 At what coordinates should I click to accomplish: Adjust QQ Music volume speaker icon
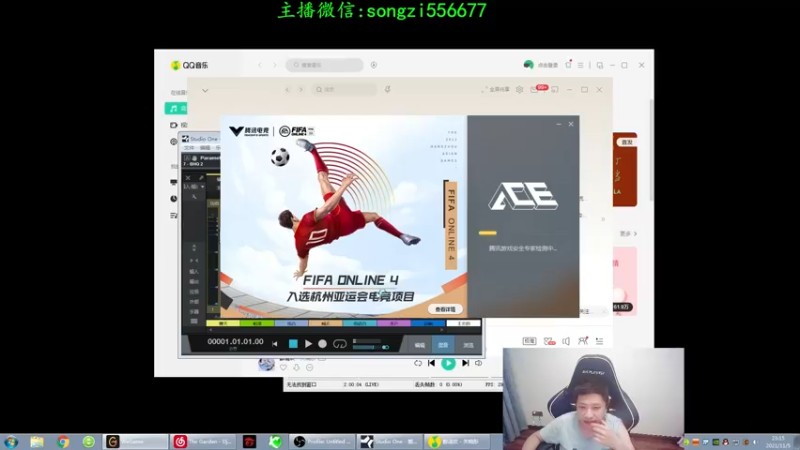coord(479,363)
